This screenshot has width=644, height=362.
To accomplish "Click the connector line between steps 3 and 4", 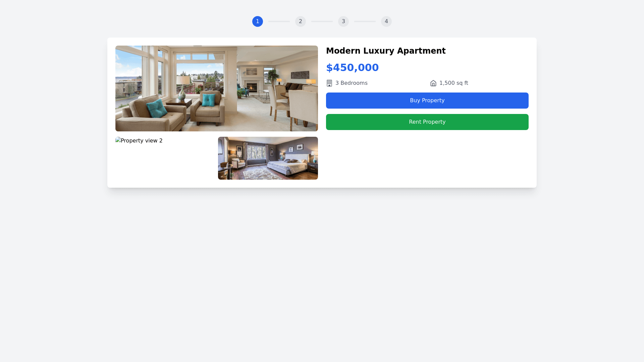I will tap(365, 21).
